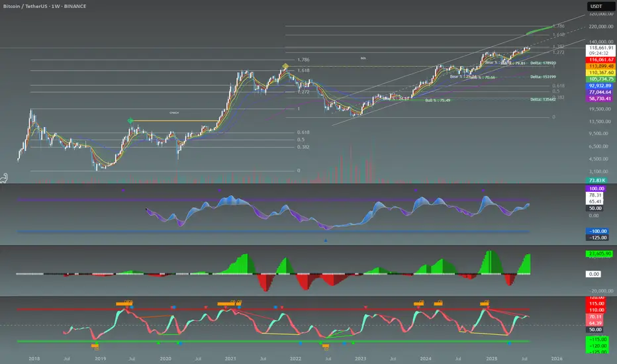The width and height of the screenshot is (617, 364).
Task: Select the yellow diamond marker at the 2021 peak
Action: pos(285,66)
